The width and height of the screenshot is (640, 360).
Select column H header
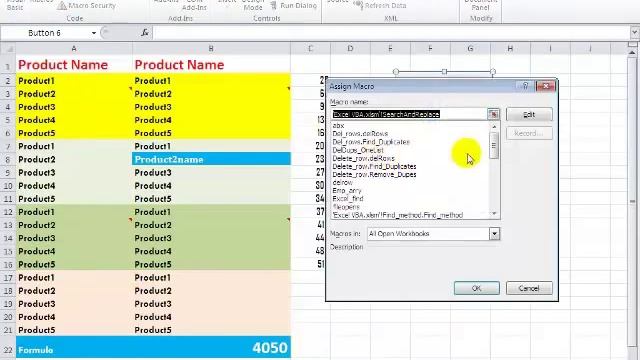[x=510, y=49]
